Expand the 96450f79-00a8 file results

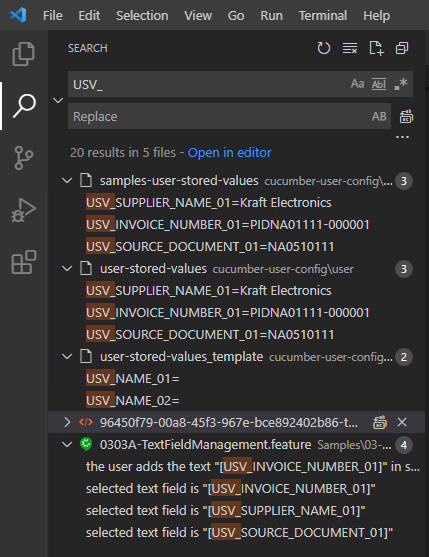pyautogui.click(x=67, y=422)
